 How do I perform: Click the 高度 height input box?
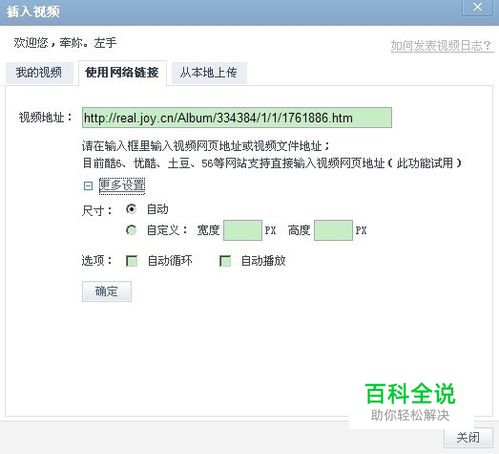[x=333, y=230]
